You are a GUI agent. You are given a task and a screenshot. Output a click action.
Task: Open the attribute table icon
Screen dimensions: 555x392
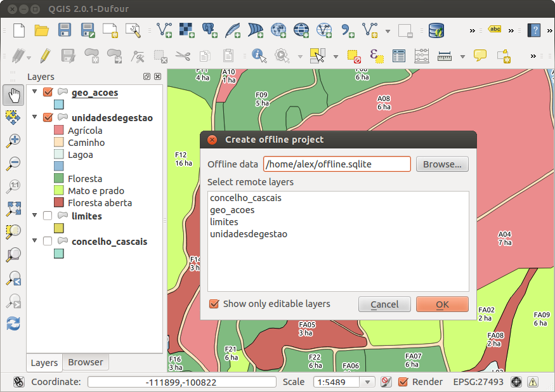coord(398,56)
